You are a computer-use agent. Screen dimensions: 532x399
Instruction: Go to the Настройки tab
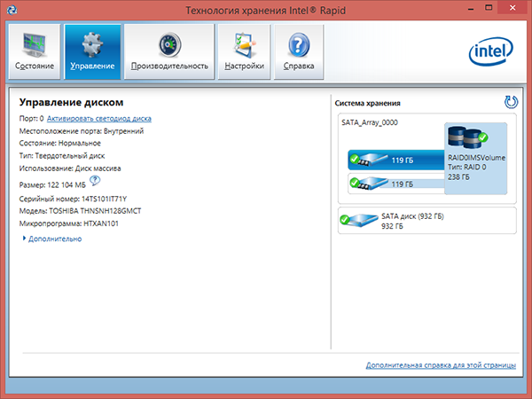tap(244, 51)
